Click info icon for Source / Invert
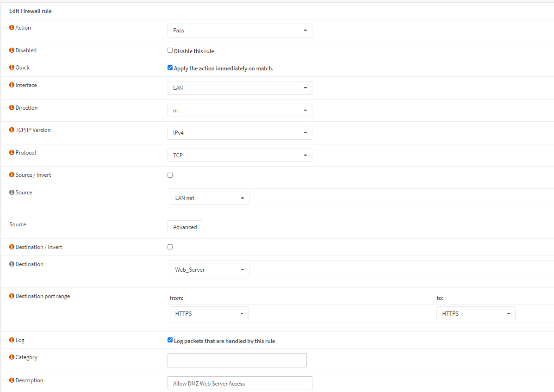554x392 pixels. (x=12, y=175)
